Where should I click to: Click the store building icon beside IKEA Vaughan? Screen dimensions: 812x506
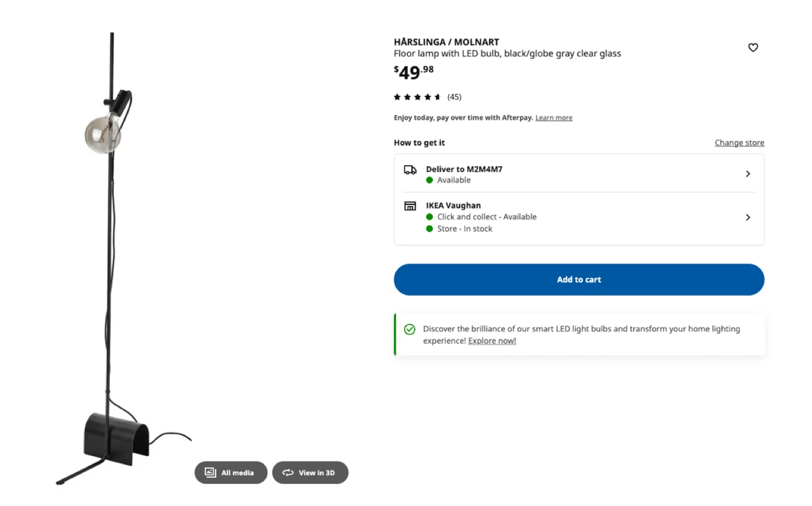(410, 206)
